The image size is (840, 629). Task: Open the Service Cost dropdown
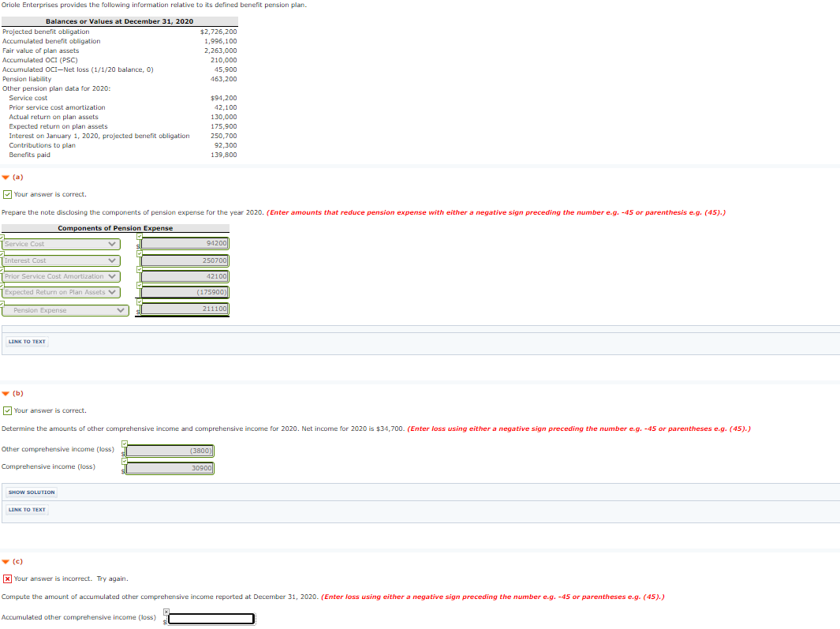coord(61,245)
